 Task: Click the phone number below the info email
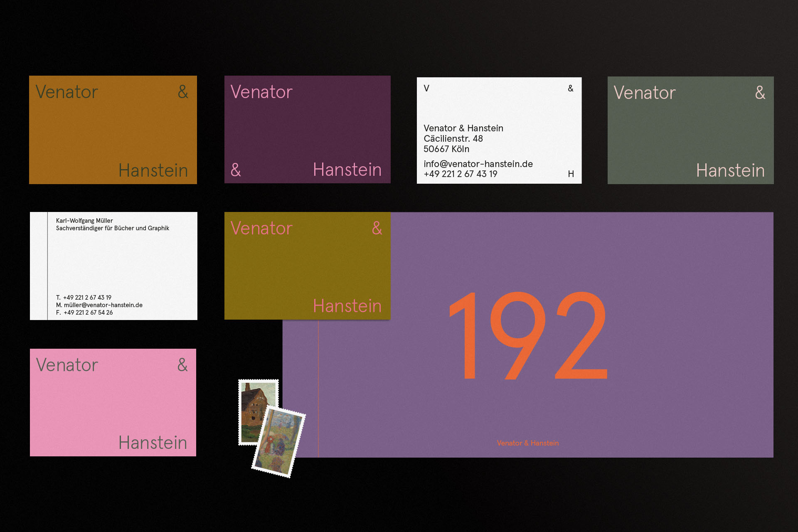point(461,174)
